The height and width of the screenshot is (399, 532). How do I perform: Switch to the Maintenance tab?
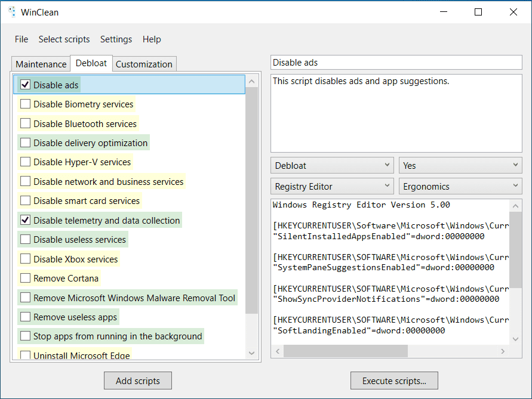coord(41,64)
